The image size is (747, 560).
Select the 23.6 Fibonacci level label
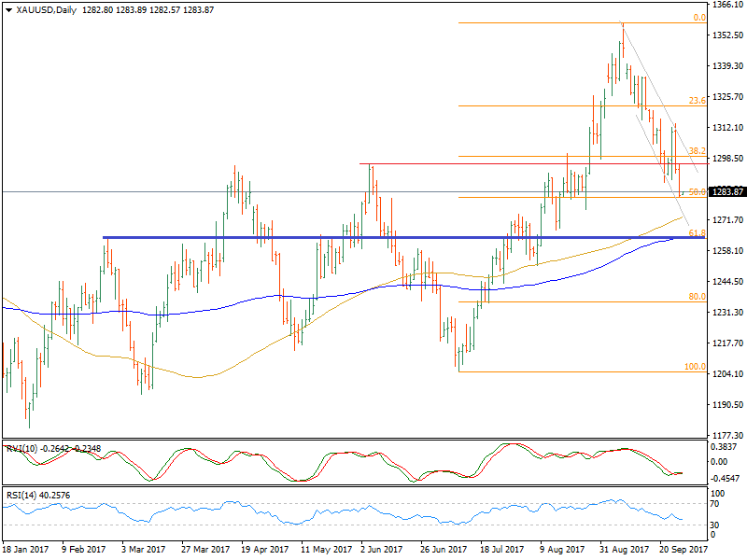coord(696,101)
